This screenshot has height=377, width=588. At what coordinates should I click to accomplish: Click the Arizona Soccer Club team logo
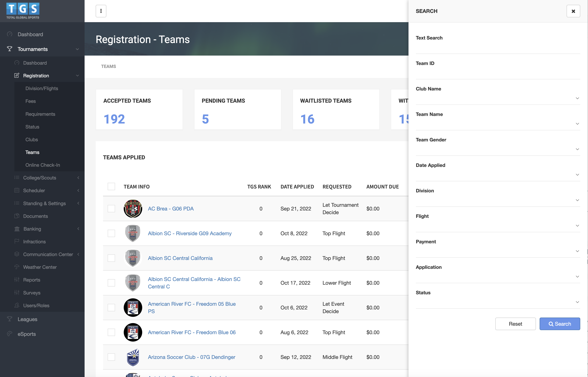coord(133,357)
